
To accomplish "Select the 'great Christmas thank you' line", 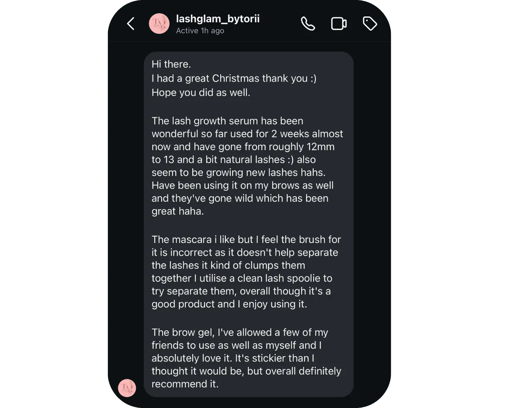I will 234,78.
